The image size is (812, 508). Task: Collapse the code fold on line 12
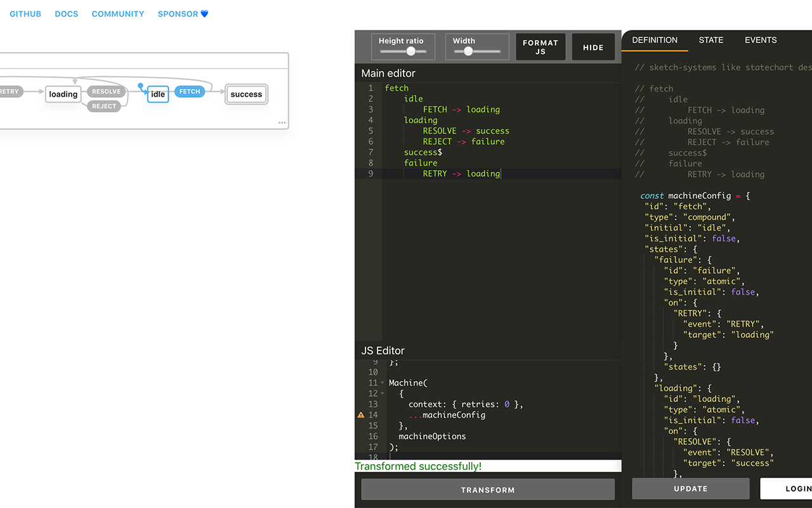point(382,394)
